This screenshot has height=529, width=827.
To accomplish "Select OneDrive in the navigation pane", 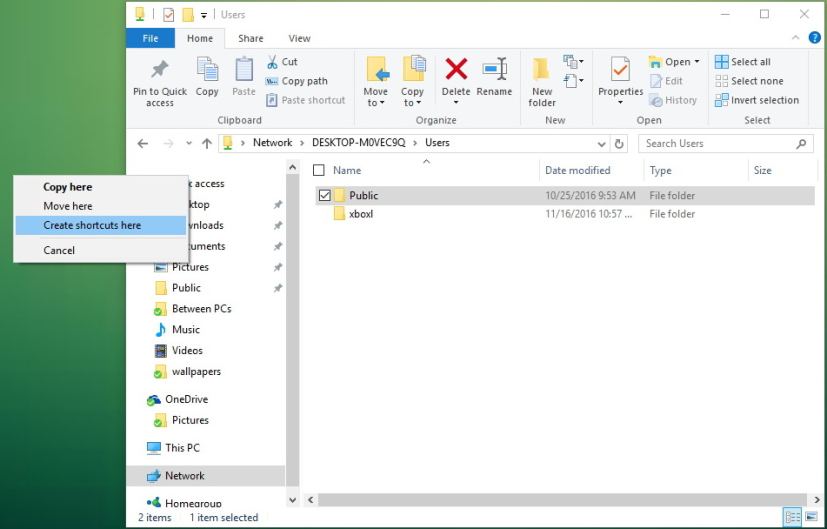I will (x=186, y=399).
